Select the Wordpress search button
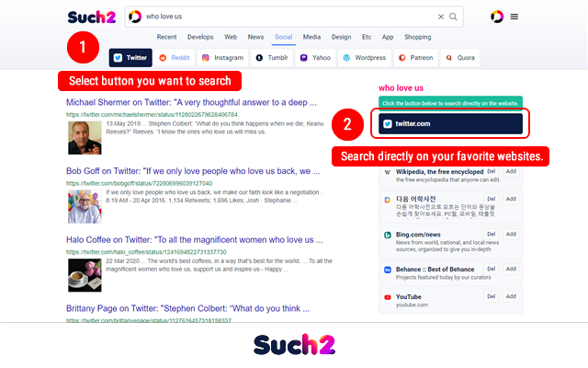 [365, 57]
